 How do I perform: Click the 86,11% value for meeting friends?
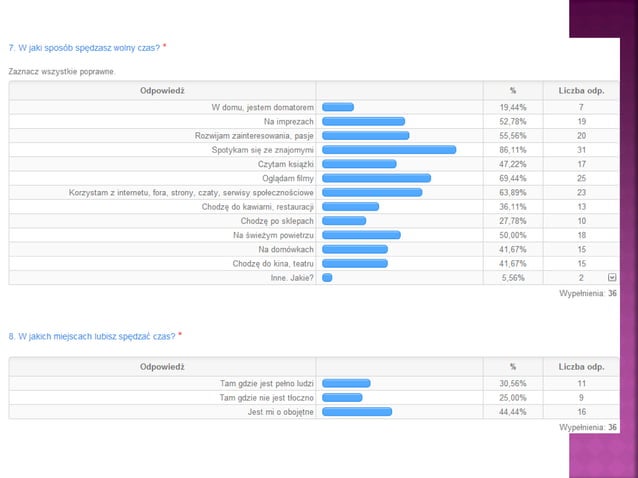click(513, 150)
